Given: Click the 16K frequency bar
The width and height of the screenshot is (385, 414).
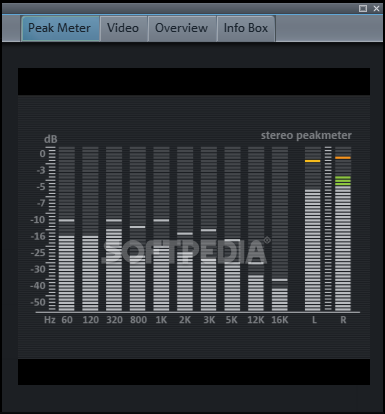Looking at the screenshot, I should 280,229.
